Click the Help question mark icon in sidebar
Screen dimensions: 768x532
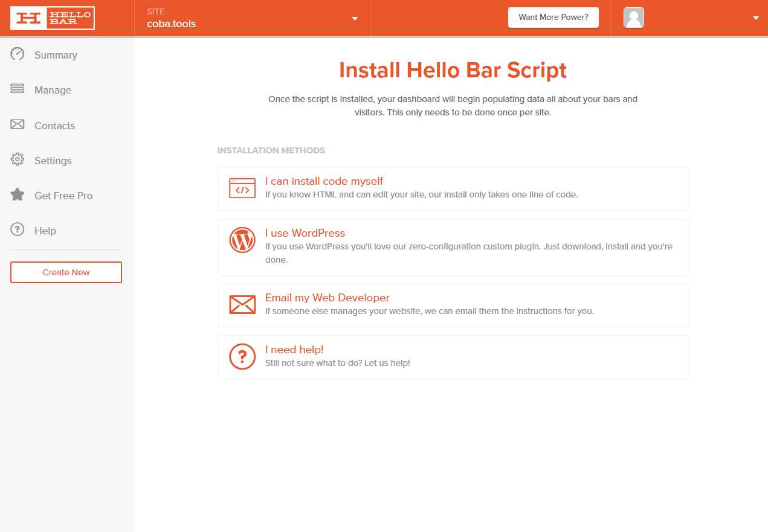18,230
